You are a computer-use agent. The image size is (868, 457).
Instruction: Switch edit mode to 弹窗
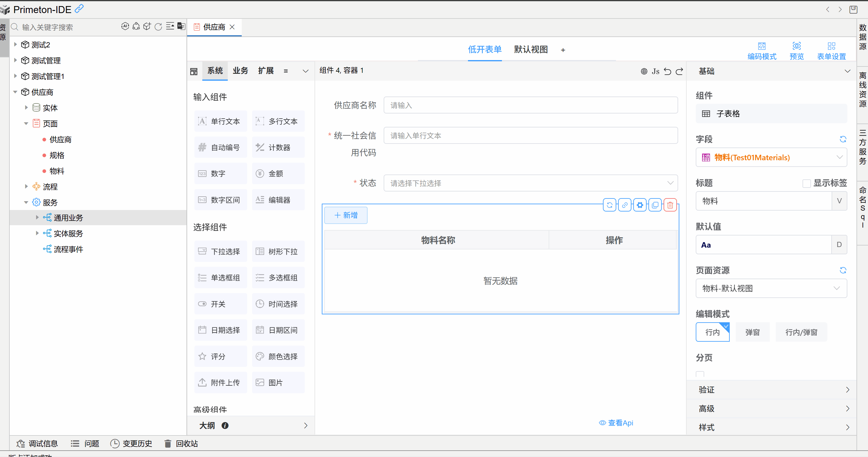click(752, 332)
